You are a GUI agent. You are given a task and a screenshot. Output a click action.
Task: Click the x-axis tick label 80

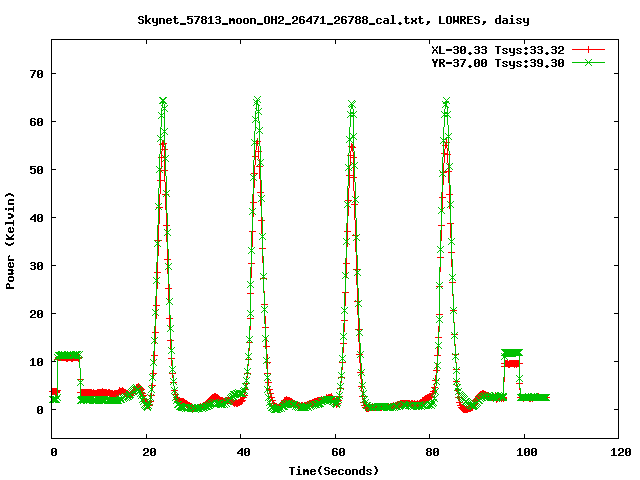coord(432,452)
